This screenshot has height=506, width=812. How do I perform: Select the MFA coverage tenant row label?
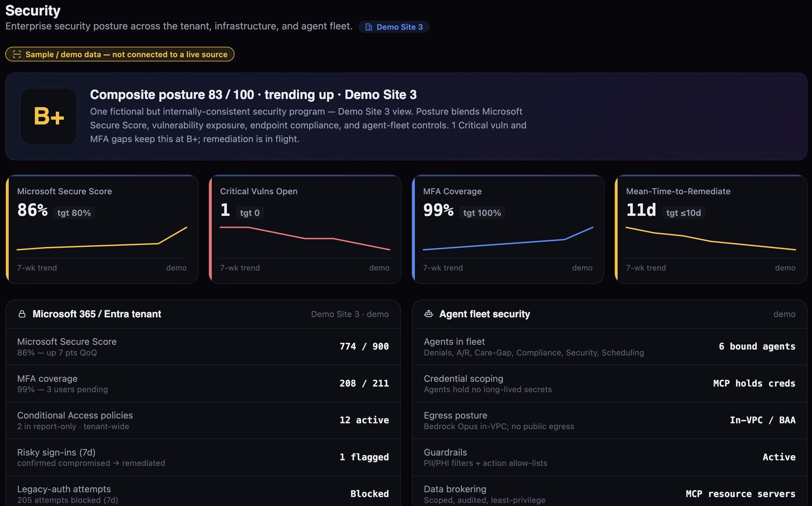[47, 379]
